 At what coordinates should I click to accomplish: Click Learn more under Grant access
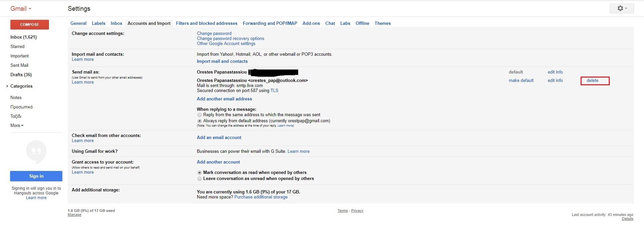83,172
